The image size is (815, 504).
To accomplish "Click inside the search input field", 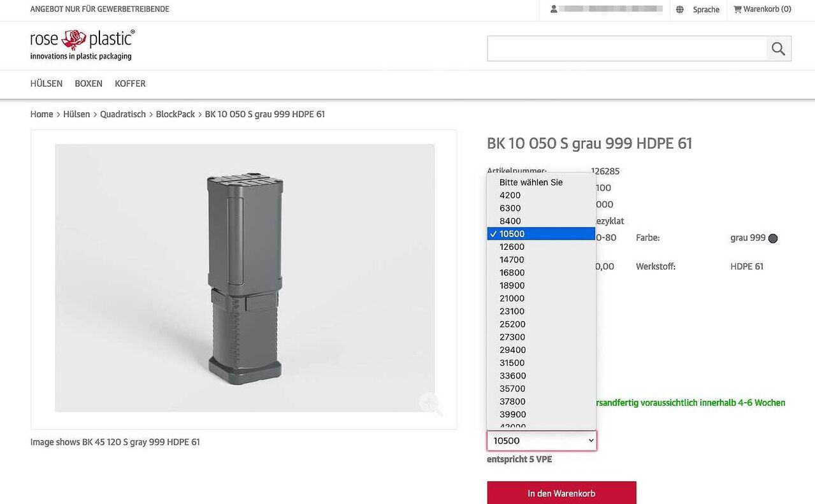I will click(624, 48).
